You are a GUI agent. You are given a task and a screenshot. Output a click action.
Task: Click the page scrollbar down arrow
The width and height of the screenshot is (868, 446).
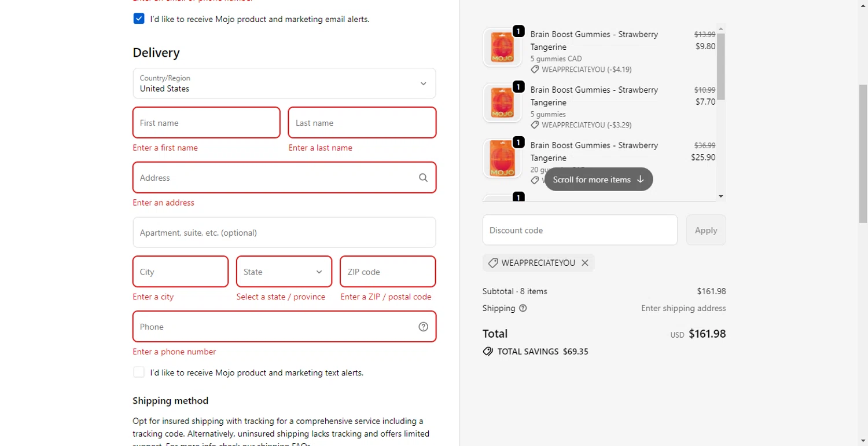[x=863, y=441]
